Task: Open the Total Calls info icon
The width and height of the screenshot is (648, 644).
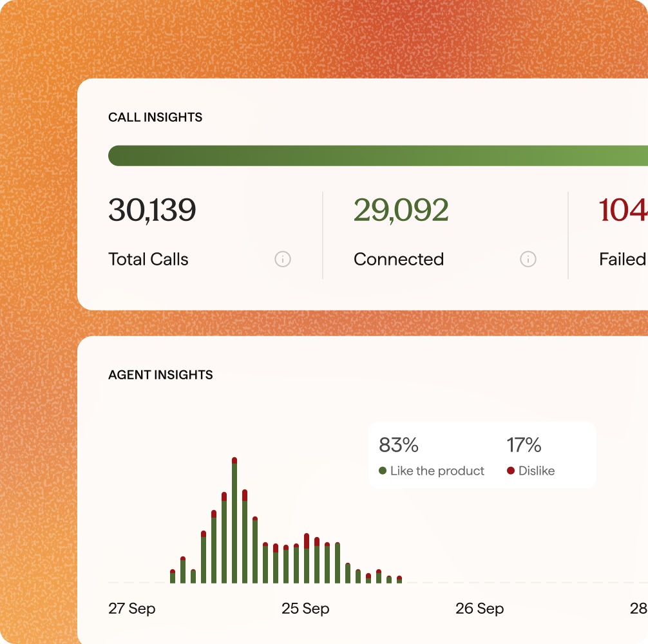Action: point(282,260)
